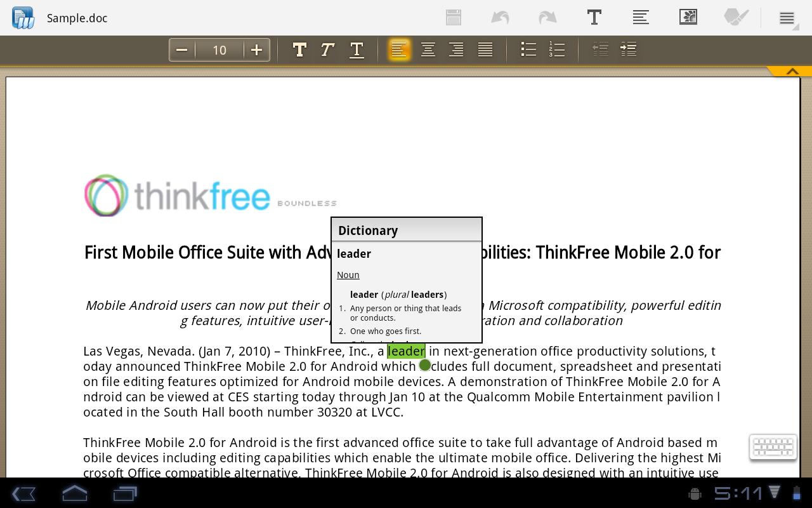This screenshot has height=508, width=812.
Task: Justify the paragraph text
Action: click(485, 50)
